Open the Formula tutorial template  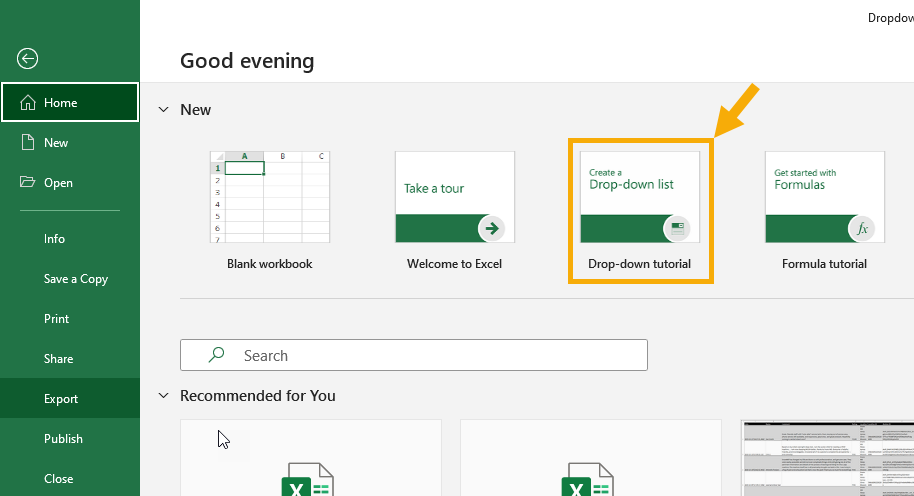tap(825, 210)
